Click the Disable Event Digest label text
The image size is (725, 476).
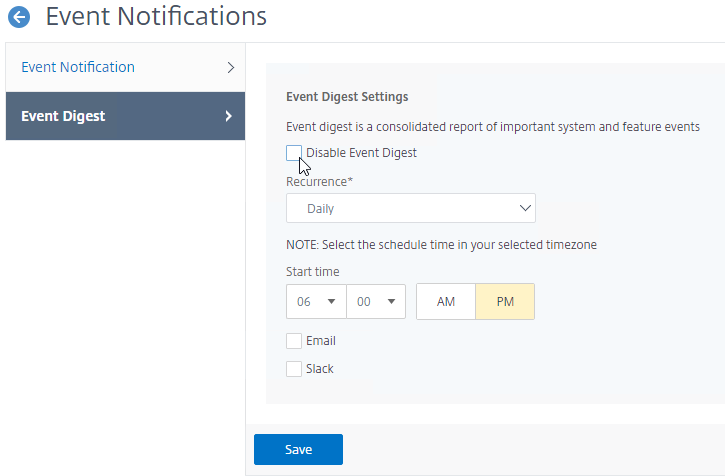point(361,153)
